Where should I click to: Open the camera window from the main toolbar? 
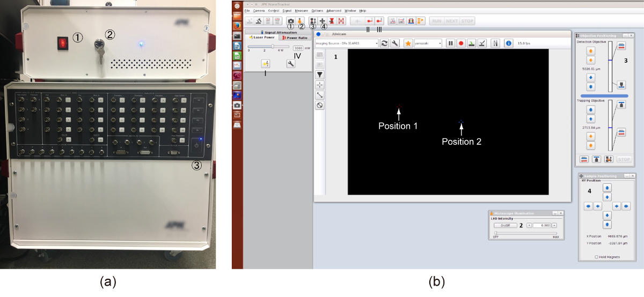(x=290, y=20)
